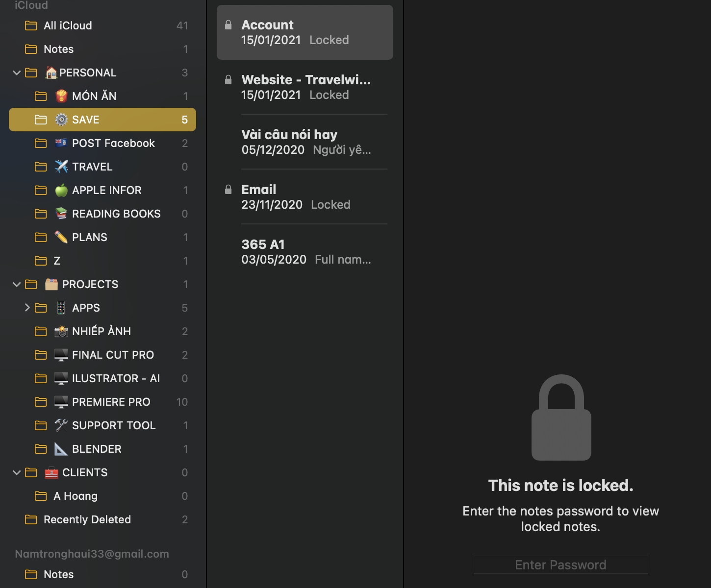The width and height of the screenshot is (711, 588).
Task: Click the lock icon on Website note
Action: click(228, 79)
